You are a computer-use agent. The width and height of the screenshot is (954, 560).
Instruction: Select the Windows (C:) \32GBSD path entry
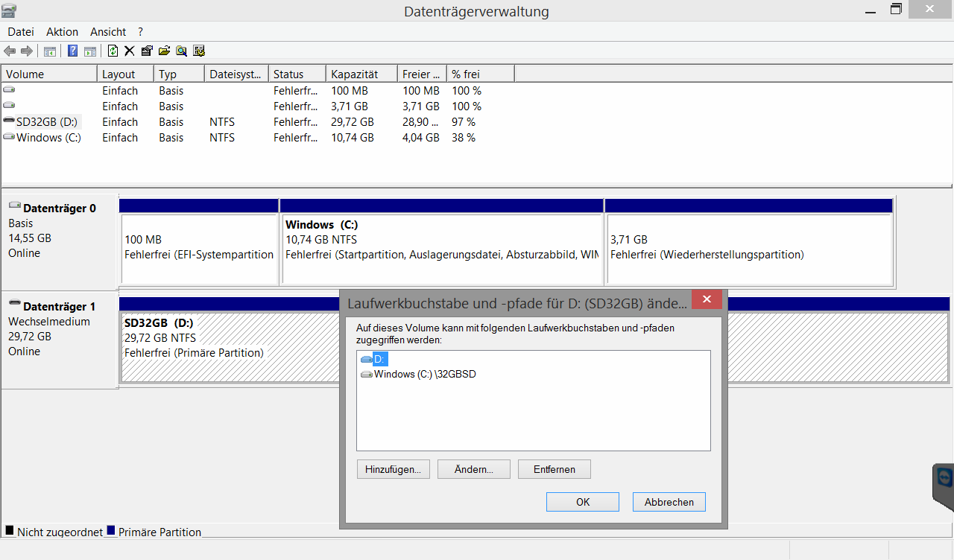pos(424,375)
